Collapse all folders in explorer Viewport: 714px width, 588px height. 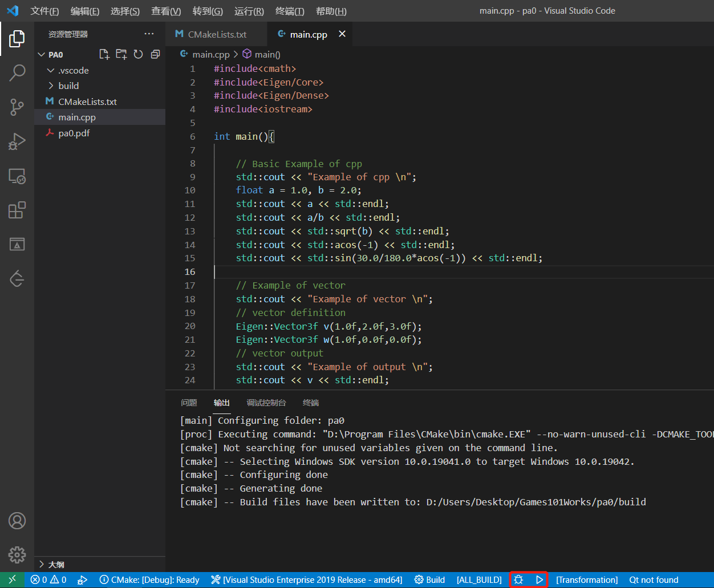click(155, 54)
